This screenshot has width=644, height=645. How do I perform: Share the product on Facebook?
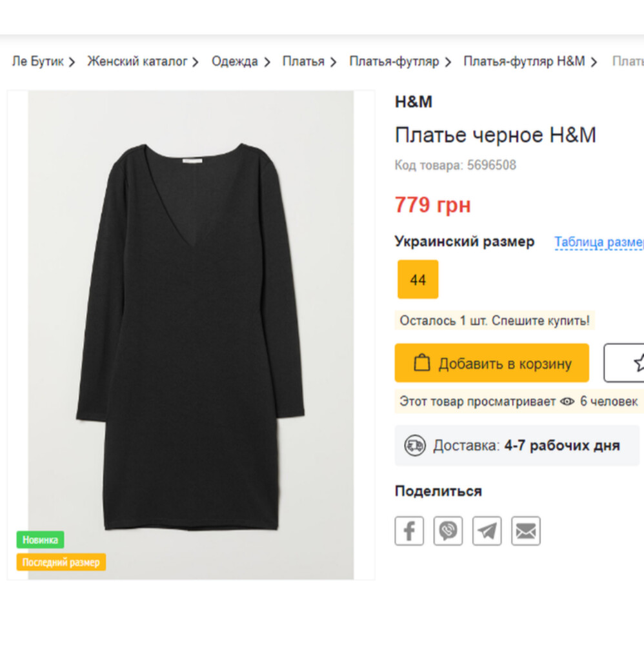tap(409, 531)
